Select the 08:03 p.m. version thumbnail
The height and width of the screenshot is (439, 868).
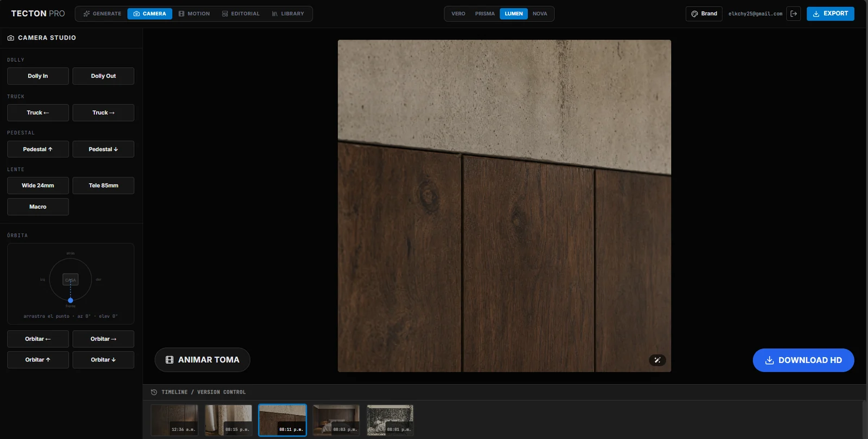click(x=336, y=420)
